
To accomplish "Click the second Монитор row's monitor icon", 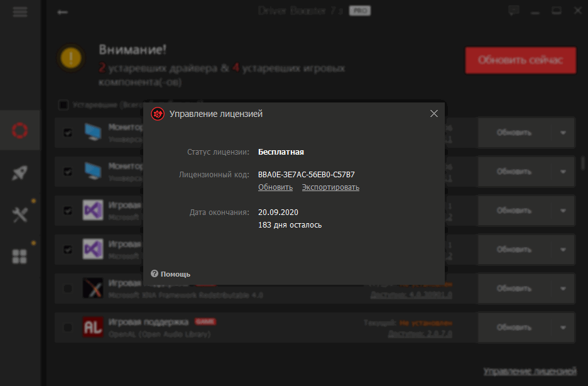I will (x=92, y=171).
